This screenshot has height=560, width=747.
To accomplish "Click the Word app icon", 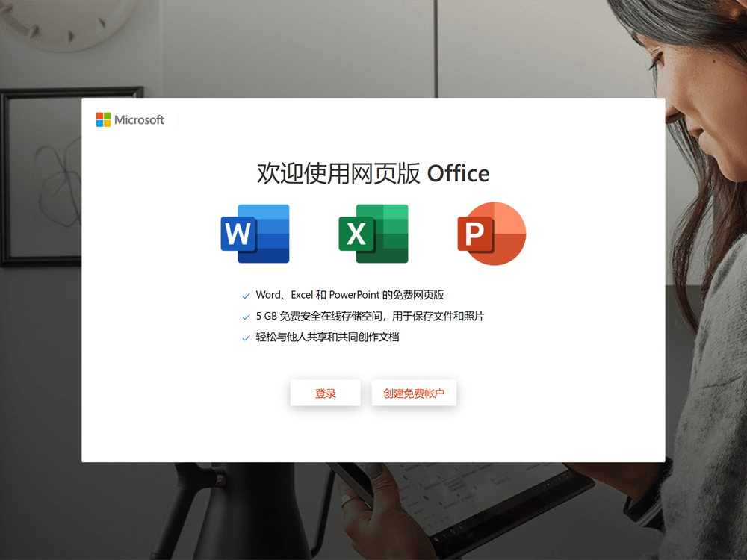I will [255, 233].
